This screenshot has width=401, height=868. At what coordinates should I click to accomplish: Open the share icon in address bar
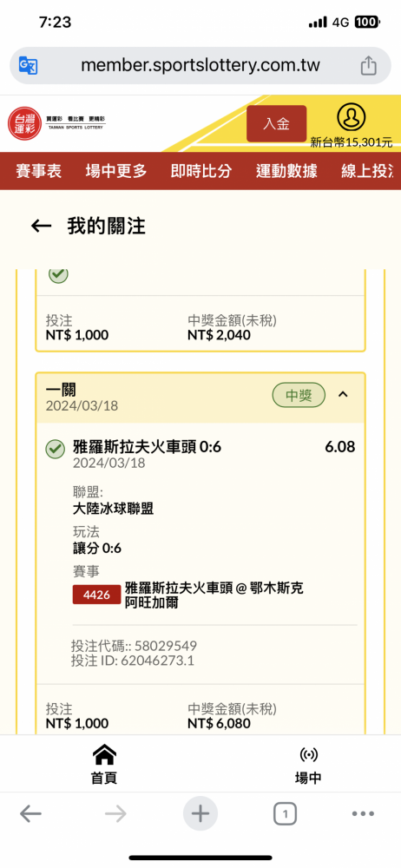point(368,65)
